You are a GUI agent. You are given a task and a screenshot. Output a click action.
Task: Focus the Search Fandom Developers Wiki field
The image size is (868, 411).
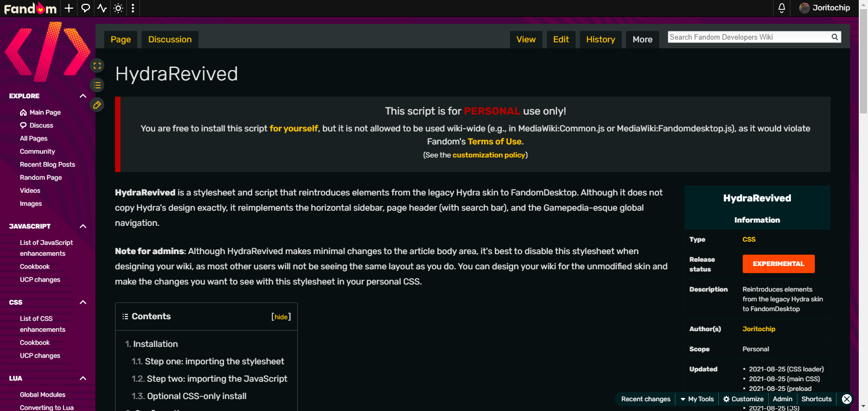click(749, 37)
